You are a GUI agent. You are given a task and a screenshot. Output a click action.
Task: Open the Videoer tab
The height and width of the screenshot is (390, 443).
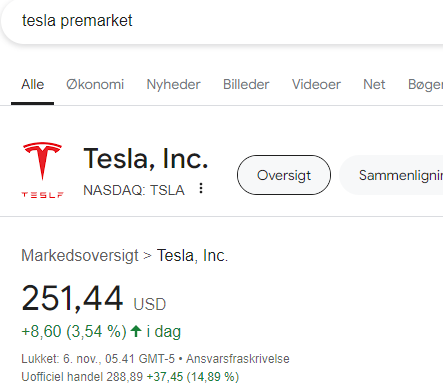[x=316, y=84]
